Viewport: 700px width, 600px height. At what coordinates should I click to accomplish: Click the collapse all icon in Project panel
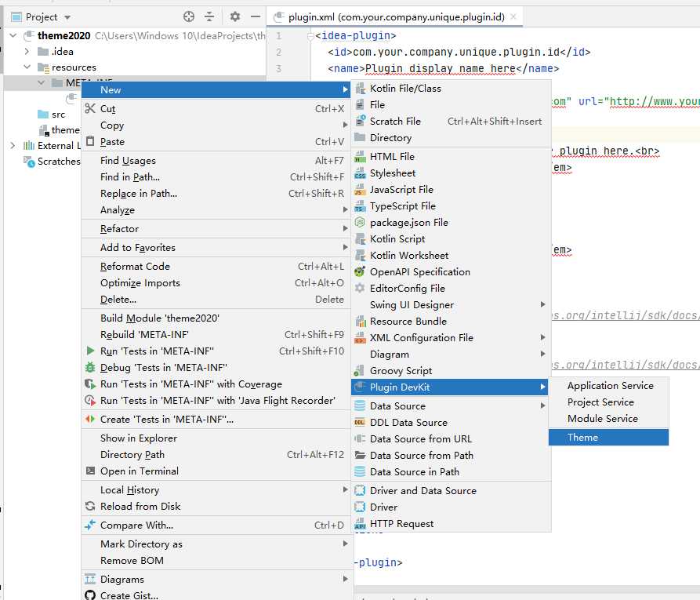tap(209, 17)
